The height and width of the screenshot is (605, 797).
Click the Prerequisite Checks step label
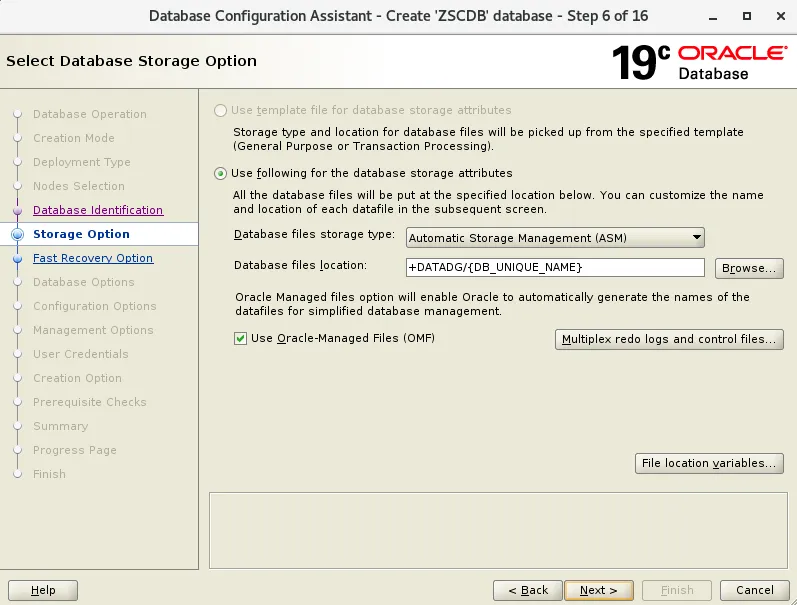click(89, 402)
